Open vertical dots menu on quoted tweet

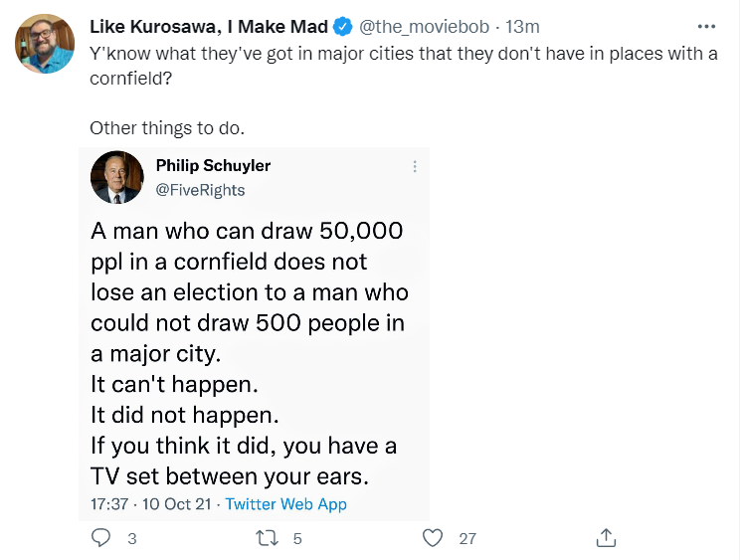coord(415,166)
